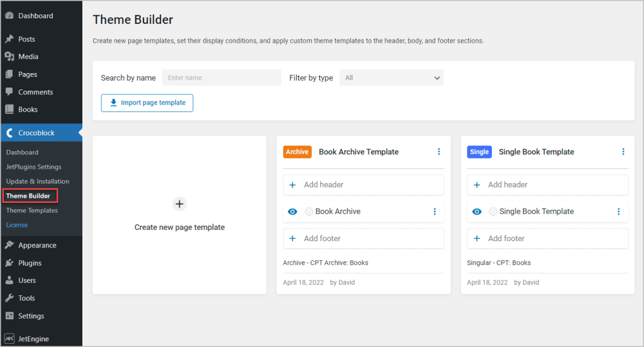Open Update & Installation submenu
Viewport: 644px width, 347px height.
click(x=38, y=181)
